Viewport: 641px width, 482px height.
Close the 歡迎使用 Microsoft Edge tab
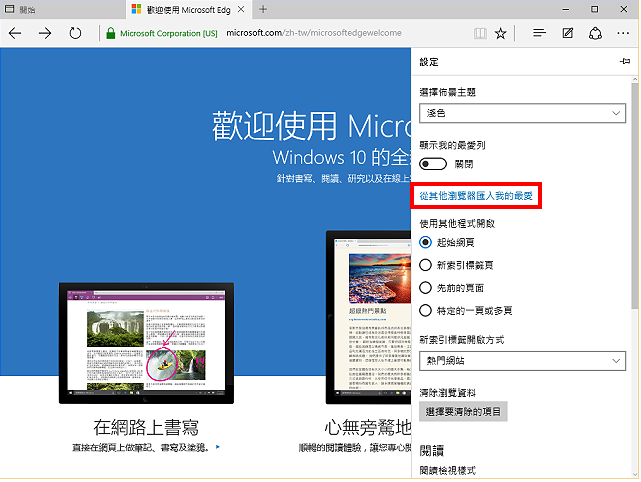click(241, 9)
